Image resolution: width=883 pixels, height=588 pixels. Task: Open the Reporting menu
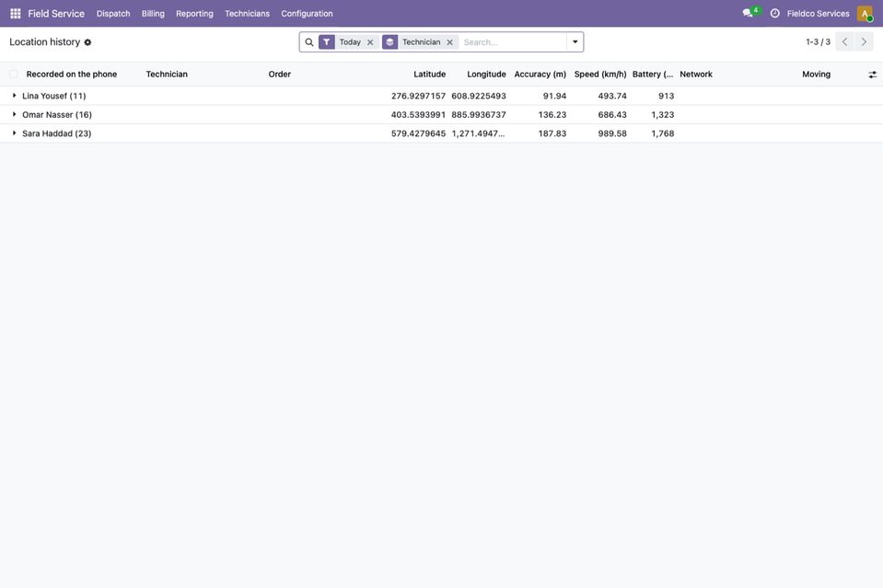click(x=195, y=14)
